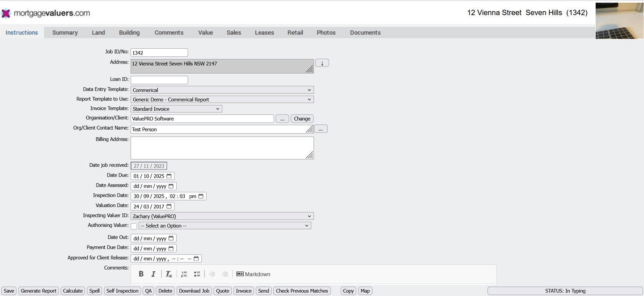
Task: Click inside the Loan ID field
Action: (x=159, y=80)
